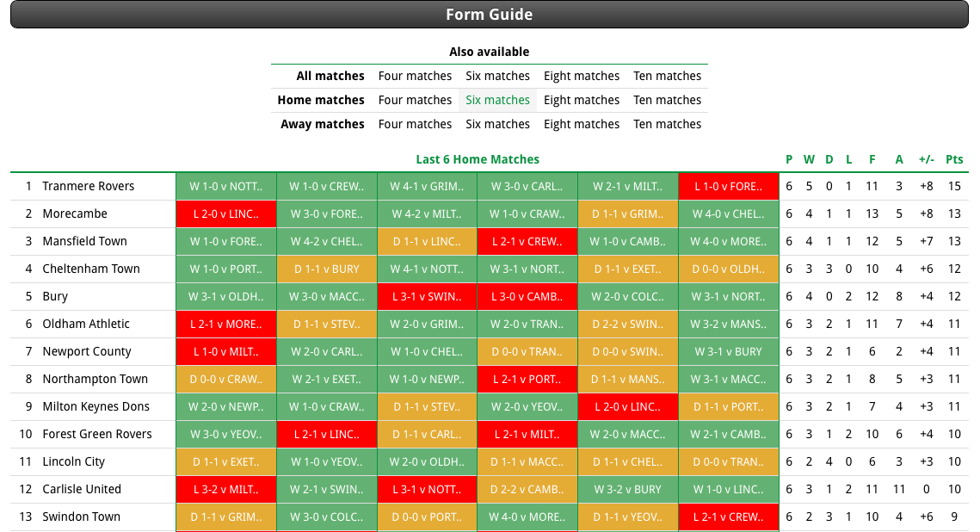
Task: Click the All matches row label
Action: pos(330,77)
